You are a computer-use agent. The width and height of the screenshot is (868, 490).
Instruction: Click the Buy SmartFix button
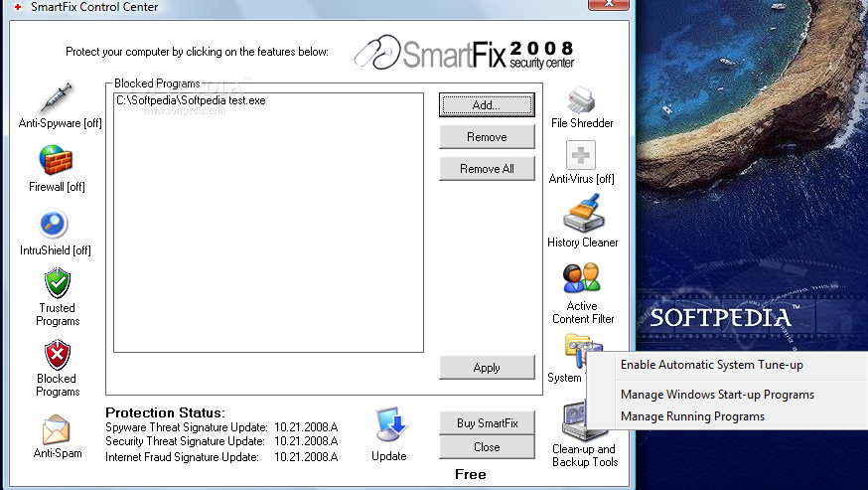487,423
